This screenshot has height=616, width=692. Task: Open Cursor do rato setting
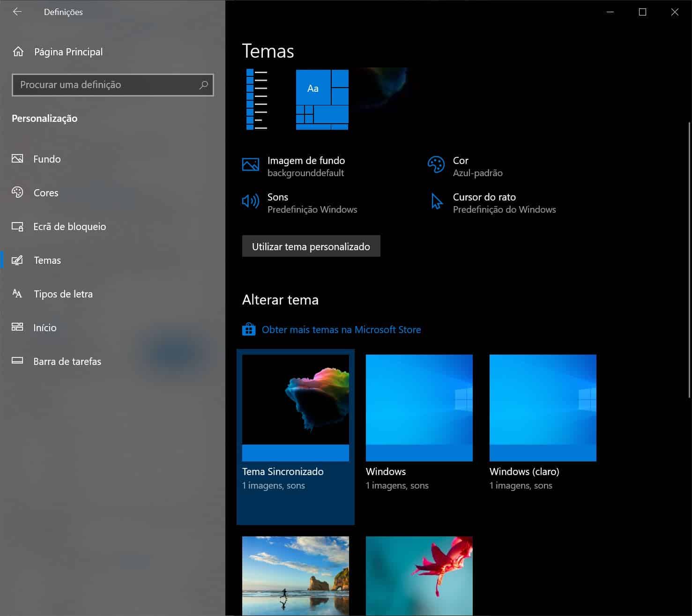coord(492,203)
